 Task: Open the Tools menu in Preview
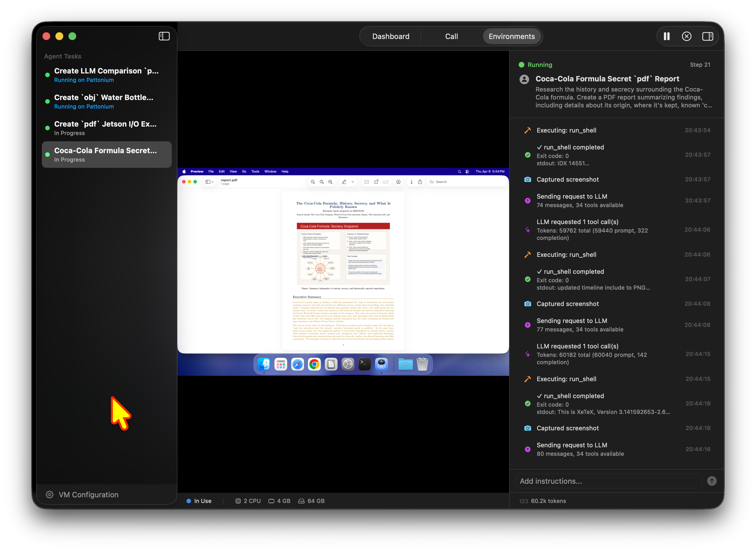[255, 172]
